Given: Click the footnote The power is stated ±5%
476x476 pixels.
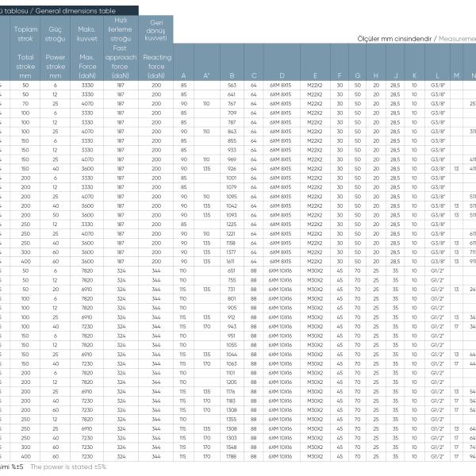Looking at the screenshot, I should point(68,466).
